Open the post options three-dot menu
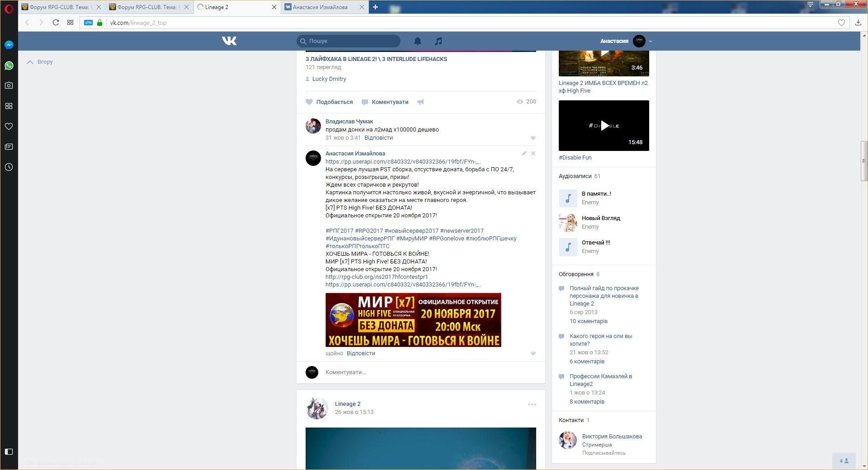 pyautogui.click(x=532, y=404)
